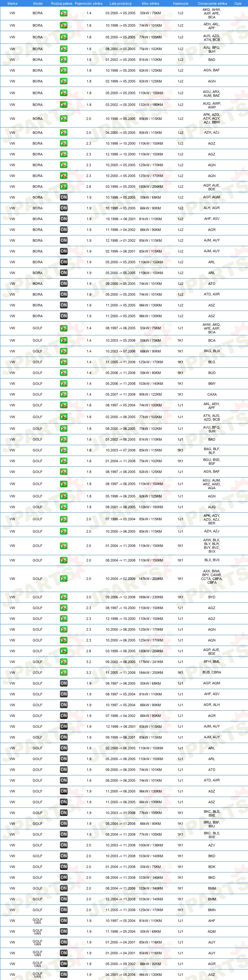Click the 1K1 body cell in GOLF BYD row
248x980 pixels.
180,597
